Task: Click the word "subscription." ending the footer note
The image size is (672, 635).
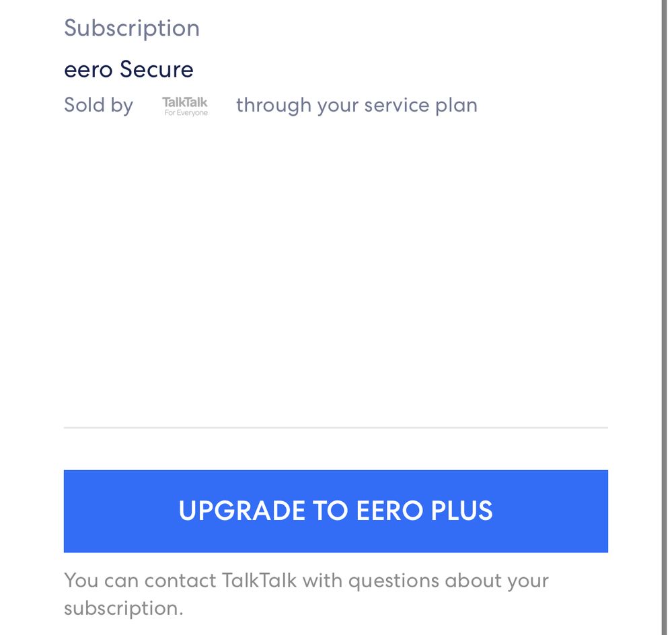Action: (124, 608)
